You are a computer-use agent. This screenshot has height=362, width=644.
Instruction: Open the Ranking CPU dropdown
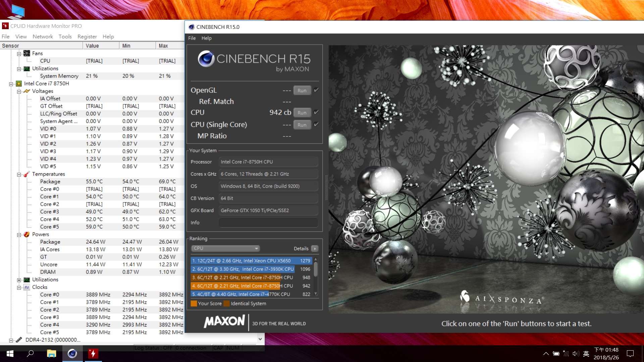[x=225, y=248]
